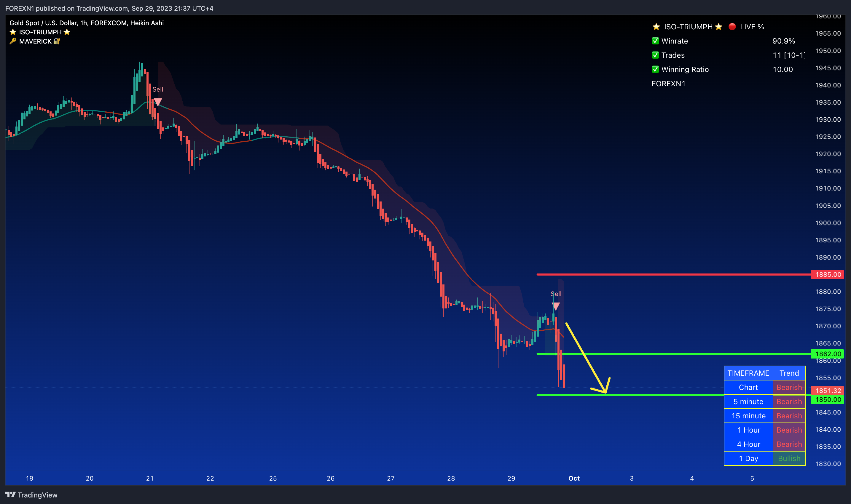Click the star before ISO-TRIUMPH legend label
This screenshot has height=504, width=851.
point(13,32)
